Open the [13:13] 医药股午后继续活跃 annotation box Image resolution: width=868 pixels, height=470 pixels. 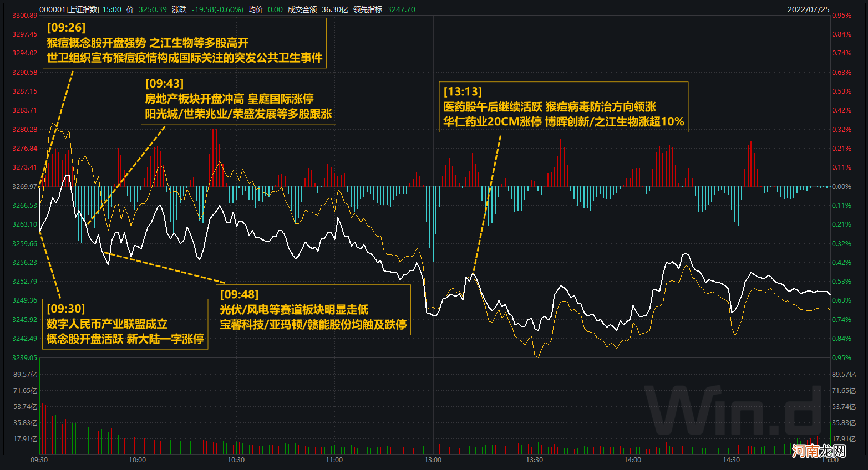pos(564,107)
